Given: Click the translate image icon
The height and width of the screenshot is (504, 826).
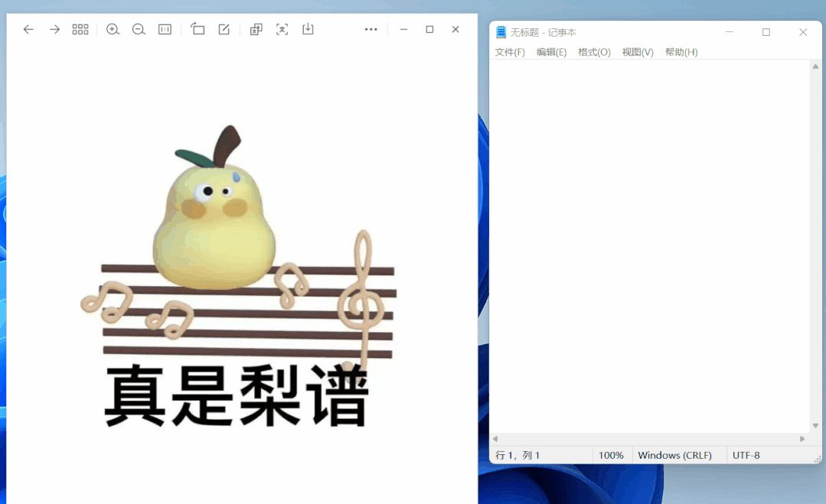Looking at the screenshot, I should pos(256,30).
